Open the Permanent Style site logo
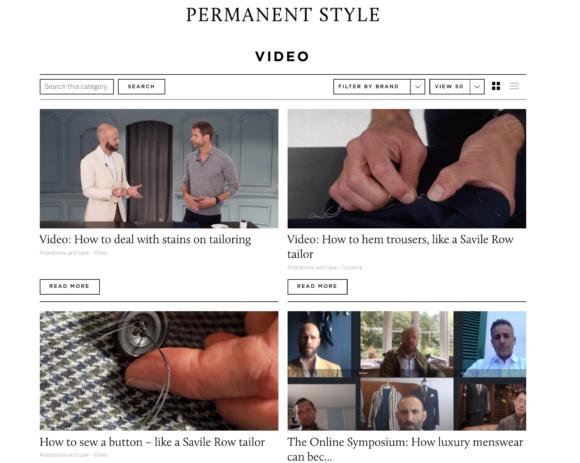Viewport: 580px width, 463px height. click(283, 15)
